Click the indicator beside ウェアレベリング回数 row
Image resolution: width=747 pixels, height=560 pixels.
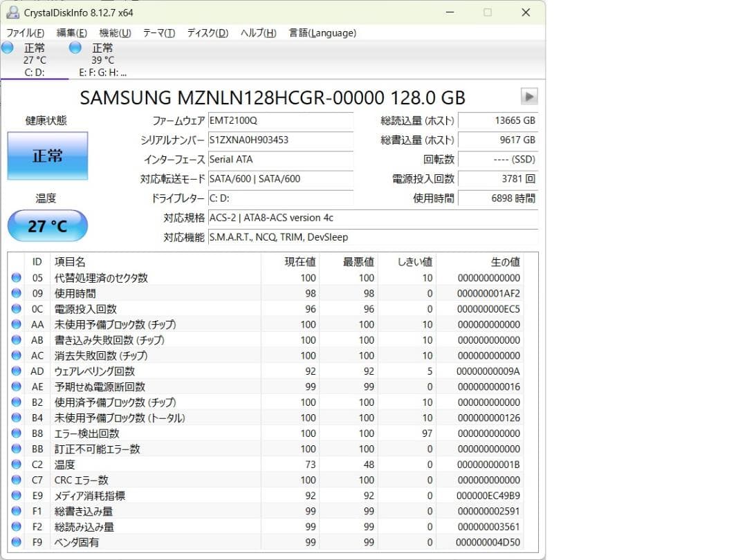coord(17,371)
